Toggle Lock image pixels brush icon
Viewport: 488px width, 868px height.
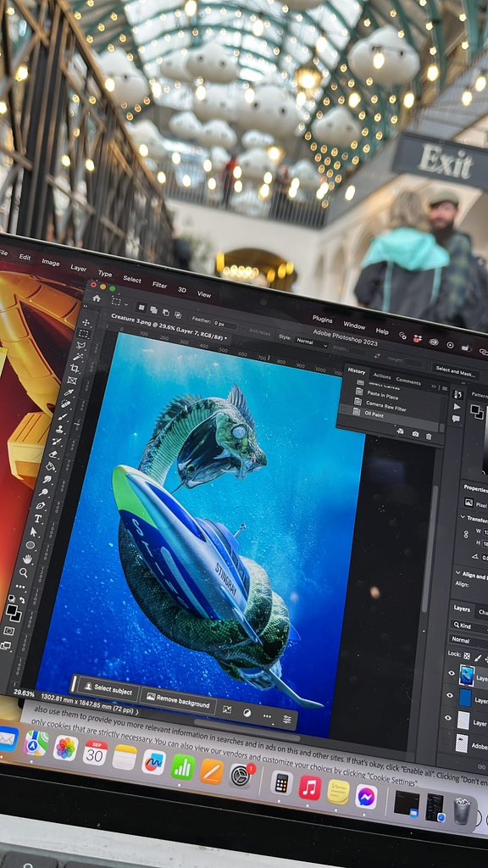coord(478,659)
